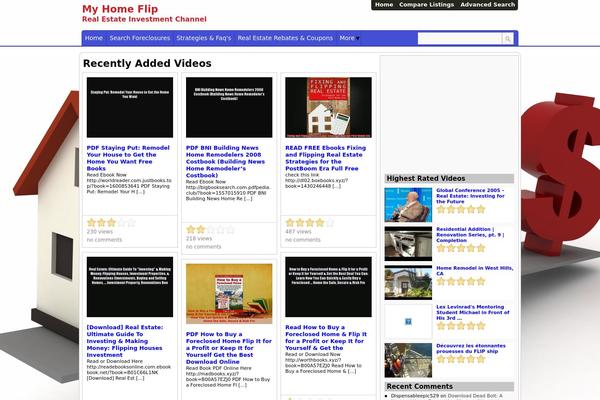Open Global Conference 2005 video thumbnail
Screen dimensions: 600x400
pos(408,205)
